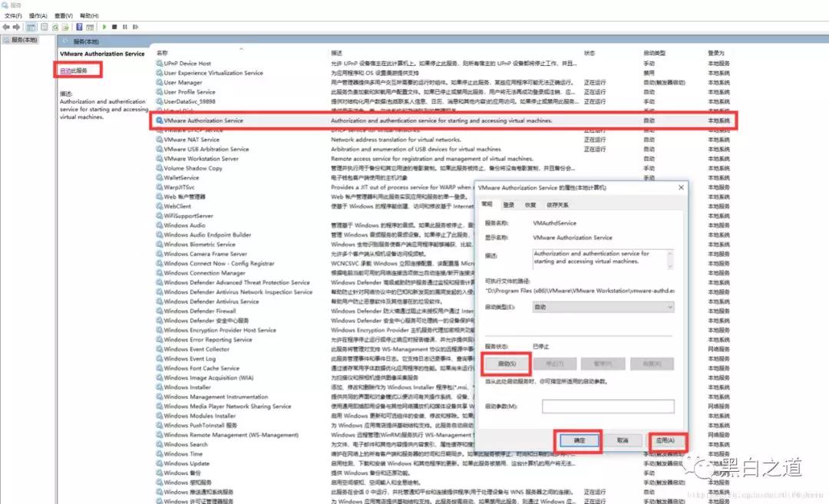Close the VMware Authorization Service properties dialog

click(x=681, y=187)
